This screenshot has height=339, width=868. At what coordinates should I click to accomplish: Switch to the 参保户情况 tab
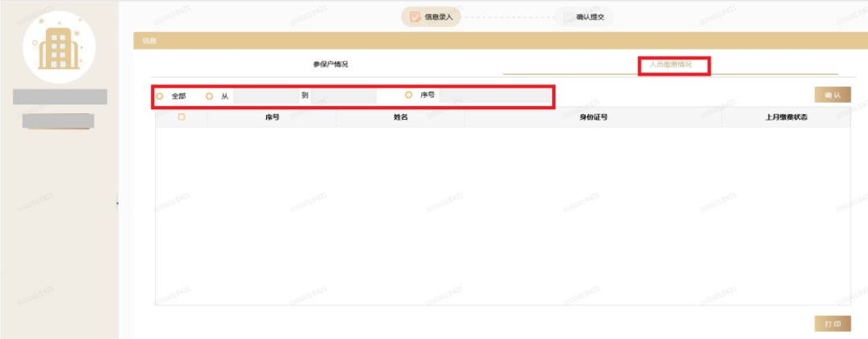pyautogui.click(x=330, y=64)
